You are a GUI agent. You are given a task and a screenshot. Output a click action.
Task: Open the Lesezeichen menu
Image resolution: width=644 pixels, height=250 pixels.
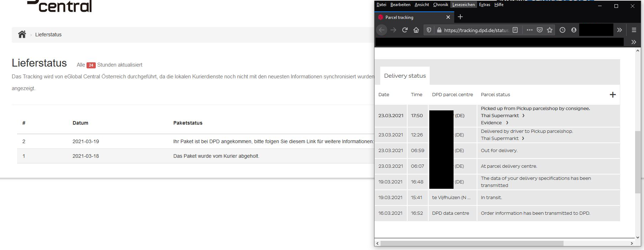click(x=464, y=5)
